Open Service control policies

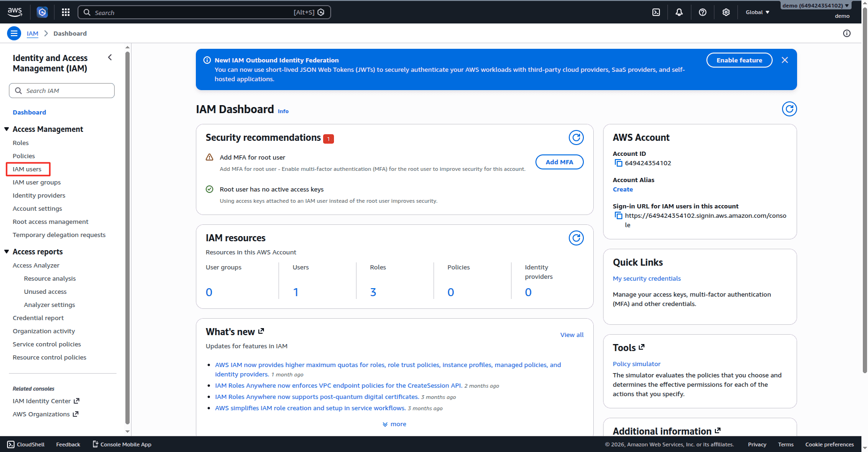(47, 344)
